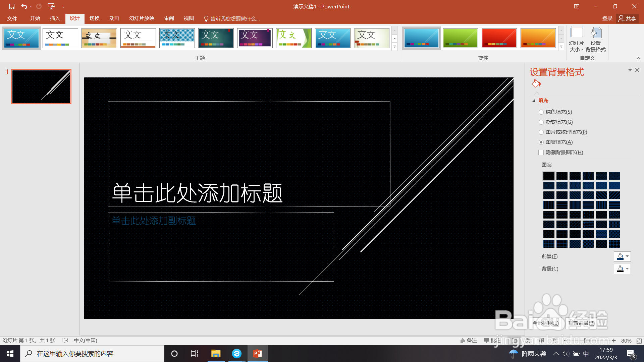Viewport: 644px width, 362px height.
Task: Enable Hide background graphics checkbox
Action: coord(541,153)
